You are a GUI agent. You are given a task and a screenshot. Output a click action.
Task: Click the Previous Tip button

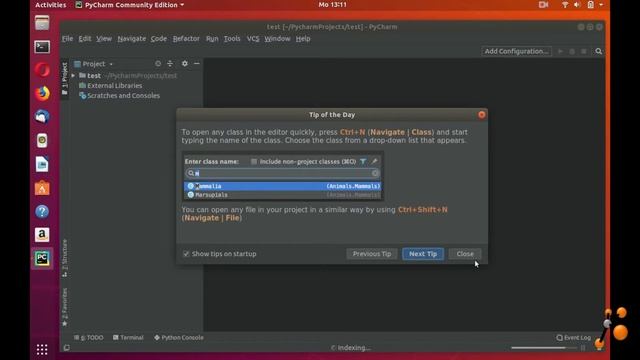pos(372,254)
